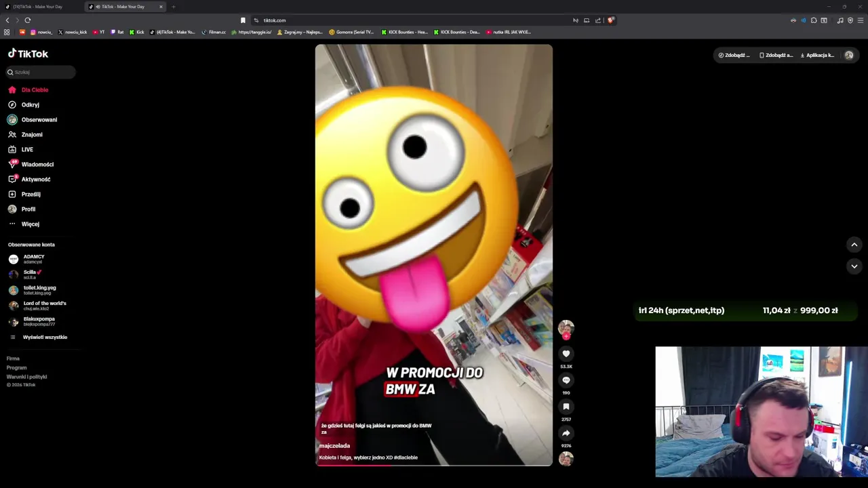Open the nutka IRL JAK WYJE bookmark
Viewport: 868px width, 488px height.
[509, 32]
